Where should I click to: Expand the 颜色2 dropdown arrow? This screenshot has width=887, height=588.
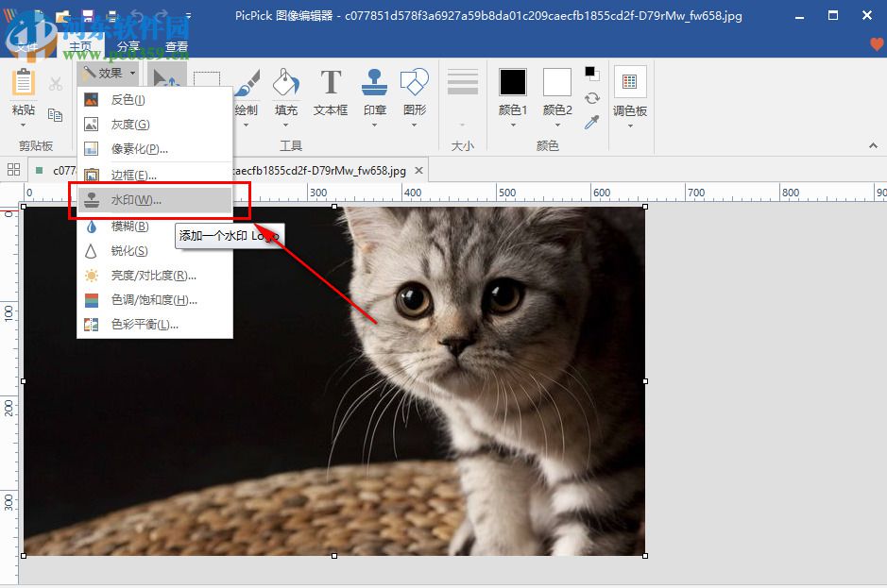pos(557,125)
